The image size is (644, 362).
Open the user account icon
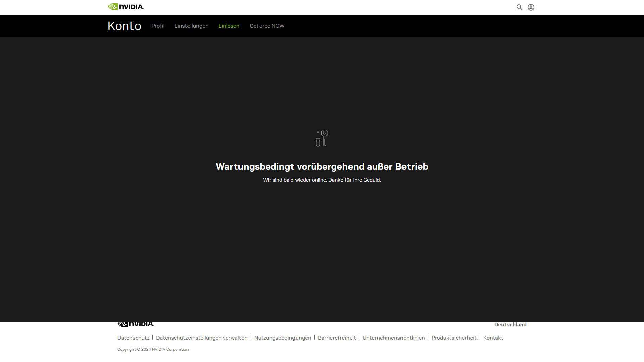(x=531, y=7)
